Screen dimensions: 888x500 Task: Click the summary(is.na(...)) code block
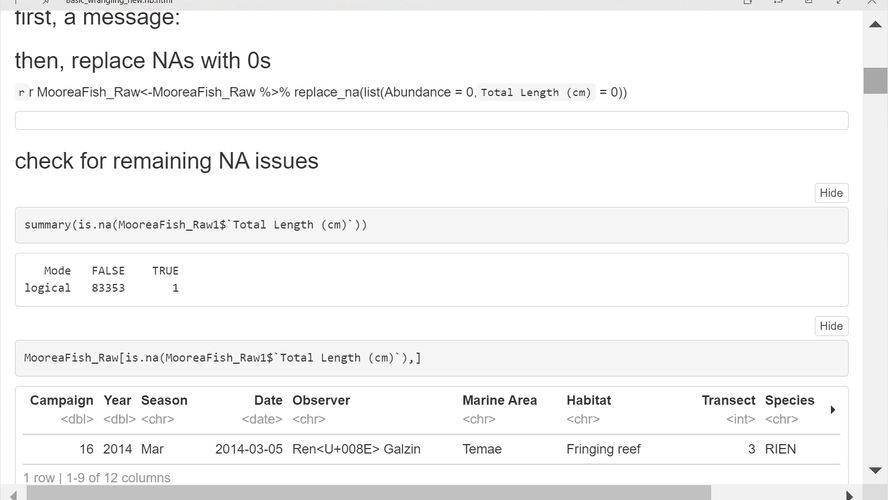point(431,225)
